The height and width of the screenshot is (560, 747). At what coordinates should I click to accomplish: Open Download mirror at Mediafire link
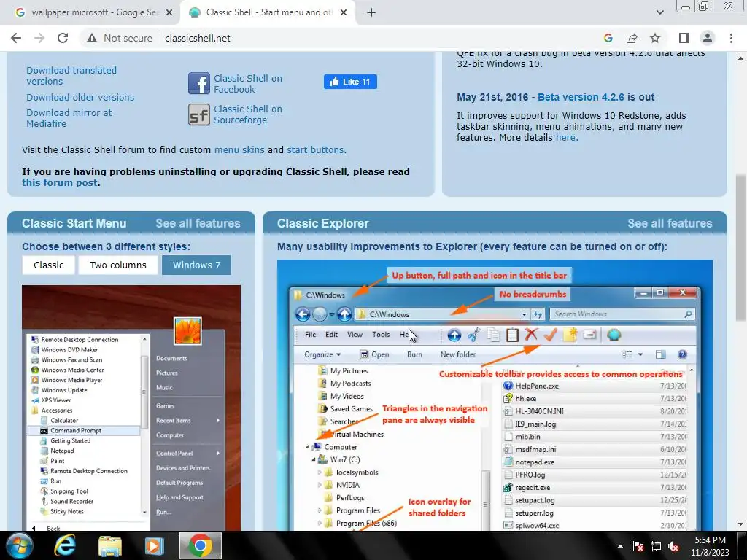coord(69,118)
